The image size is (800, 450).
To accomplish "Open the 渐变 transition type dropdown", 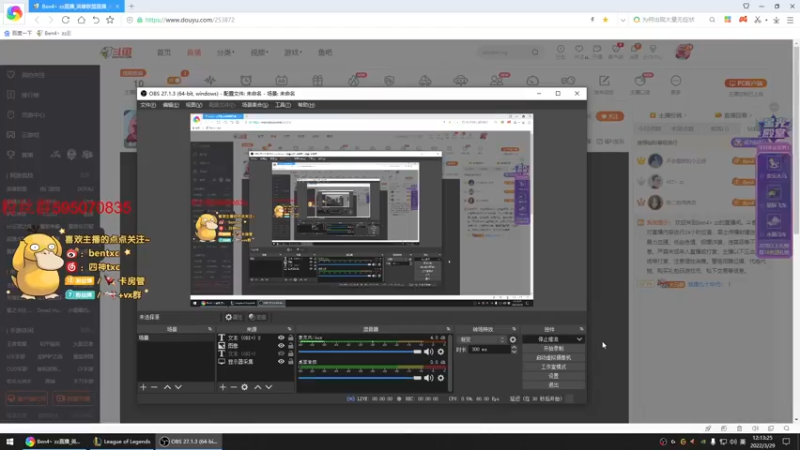I will 482,339.
